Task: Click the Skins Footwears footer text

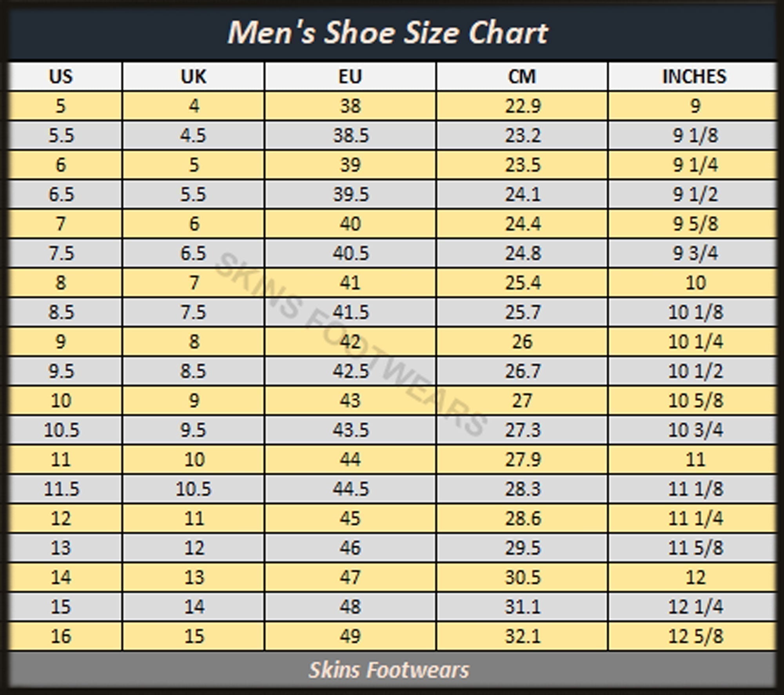Action: (x=388, y=670)
